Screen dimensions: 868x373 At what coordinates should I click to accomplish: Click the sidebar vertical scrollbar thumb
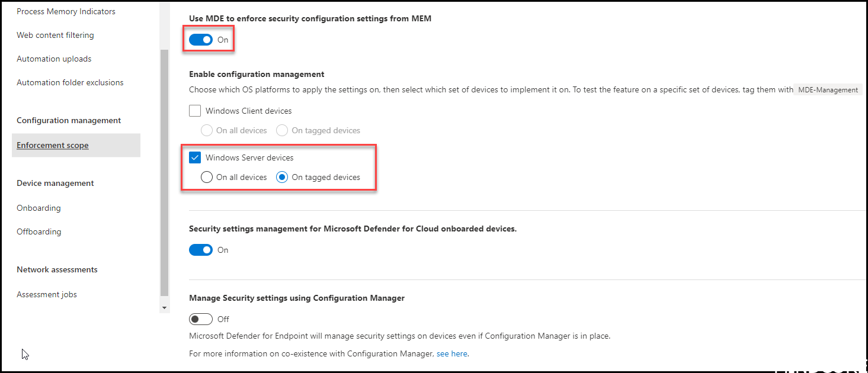click(165, 173)
